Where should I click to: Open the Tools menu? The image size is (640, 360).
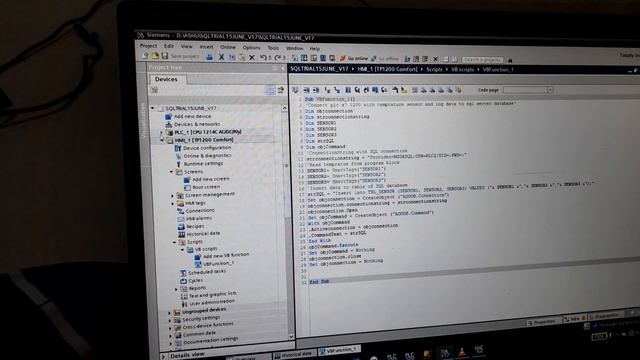(273, 48)
